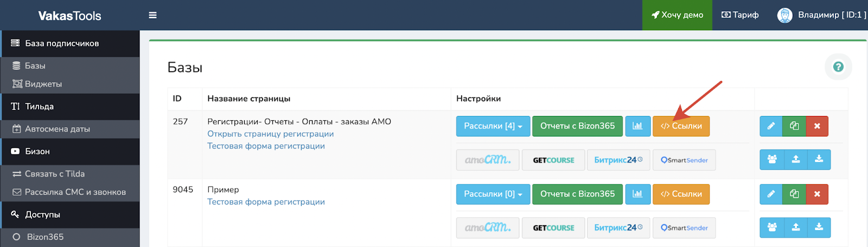
Task: Click the amoCRM integration button for base 257
Action: [487, 160]
